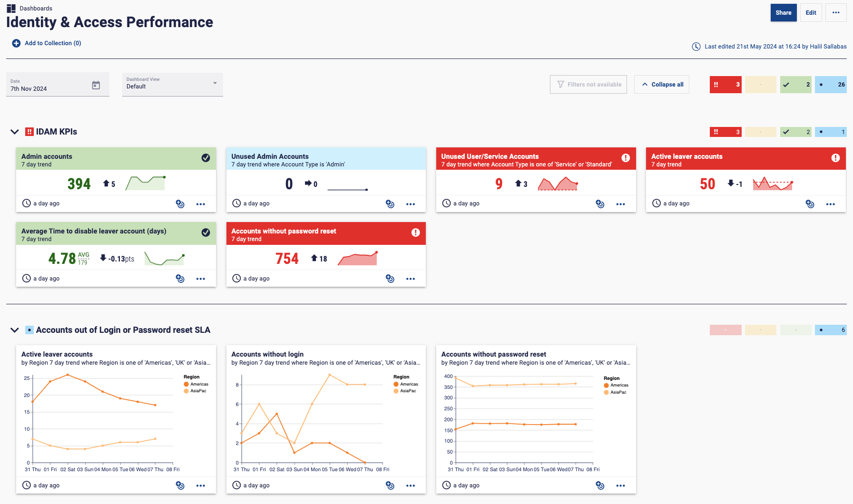Open the Dashboard View dropdown
The image size is (853, 504).
(172, 84)
